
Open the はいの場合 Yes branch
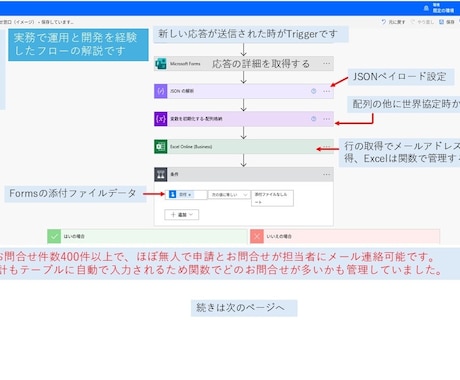coord(147,236)
